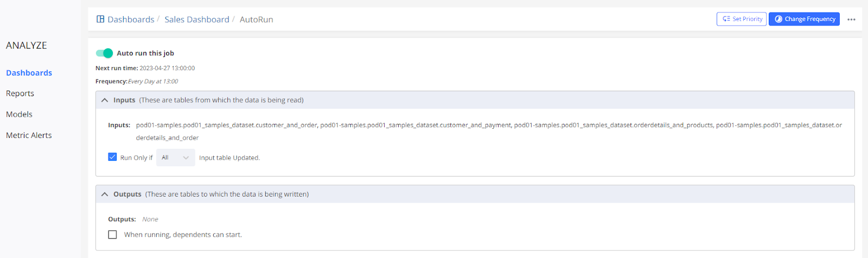Image resolution: width=868 pixels, height=258 pixels.
Task: Go to Sales Dashboard breadcrumb link
Action: click(197, 20)
